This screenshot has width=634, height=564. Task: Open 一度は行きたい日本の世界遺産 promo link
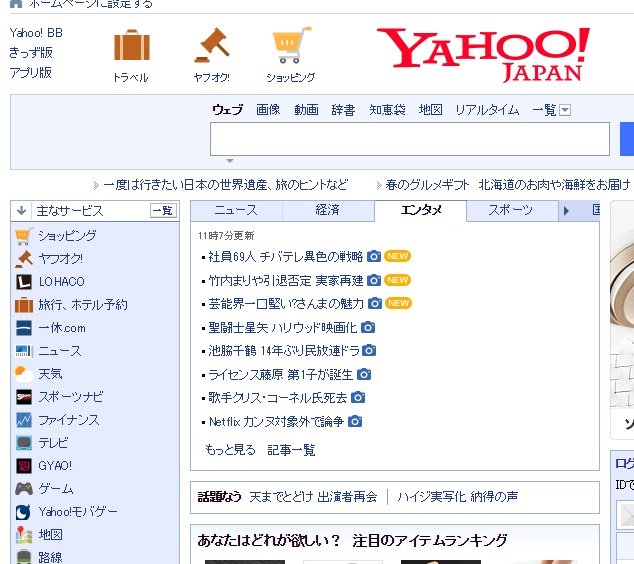coord(225,185)
